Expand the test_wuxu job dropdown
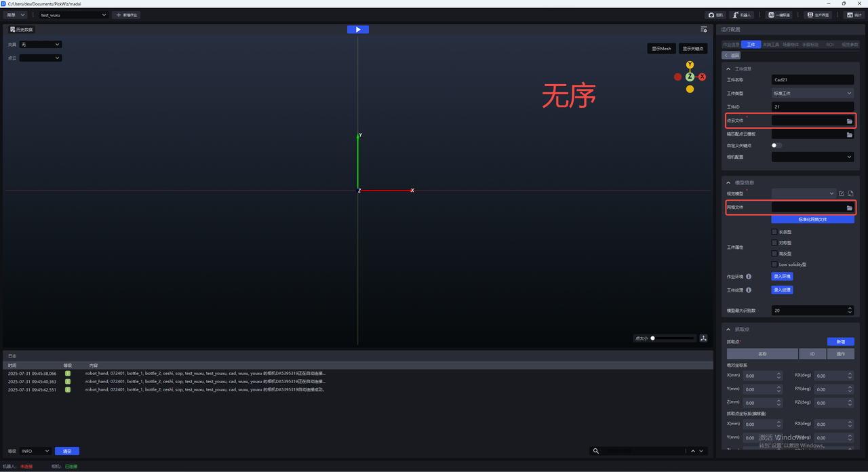The image size is (868, 472). pos(73,15)
